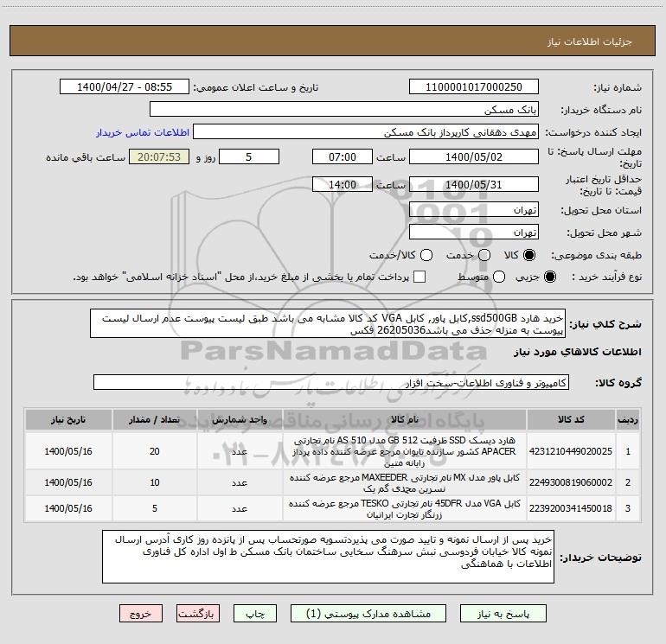Click the شماره نیاز number field
Screen dimensions: 666x644
(474, 87)
